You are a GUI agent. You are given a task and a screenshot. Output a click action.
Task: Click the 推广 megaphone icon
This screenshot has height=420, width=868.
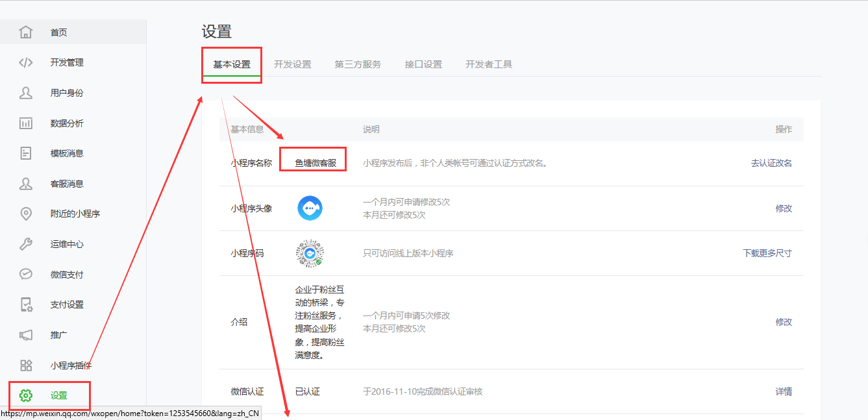pos(26,335)
